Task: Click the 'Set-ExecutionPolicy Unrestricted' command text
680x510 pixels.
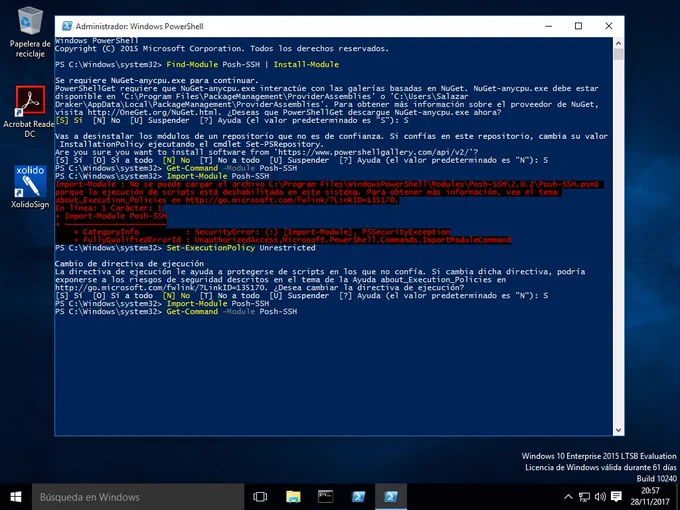Action: click(241, 248)
